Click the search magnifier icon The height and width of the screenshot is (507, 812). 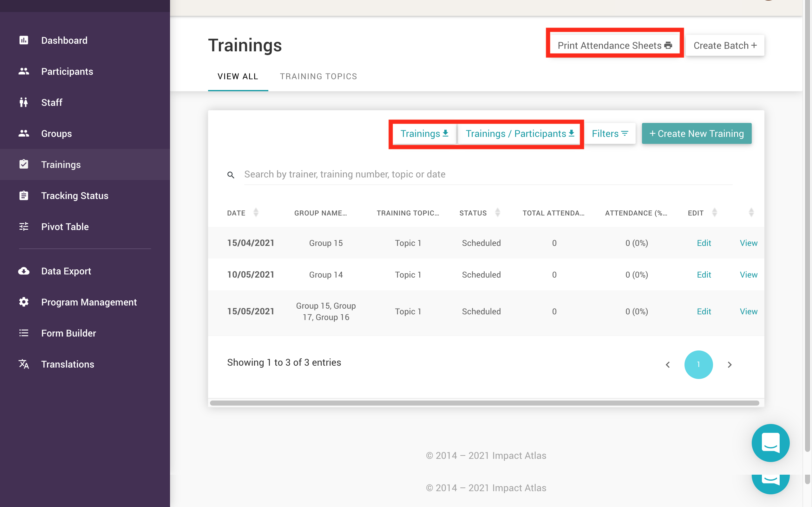coord(231,175)
